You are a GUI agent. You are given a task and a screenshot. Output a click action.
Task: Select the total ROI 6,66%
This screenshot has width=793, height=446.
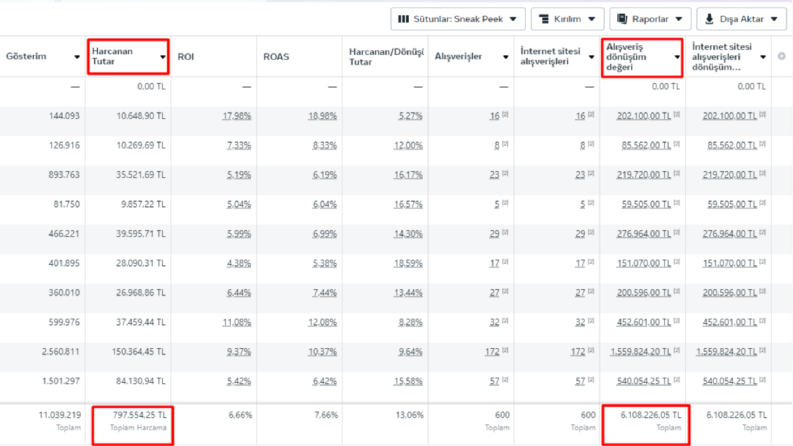coord(240,415)
